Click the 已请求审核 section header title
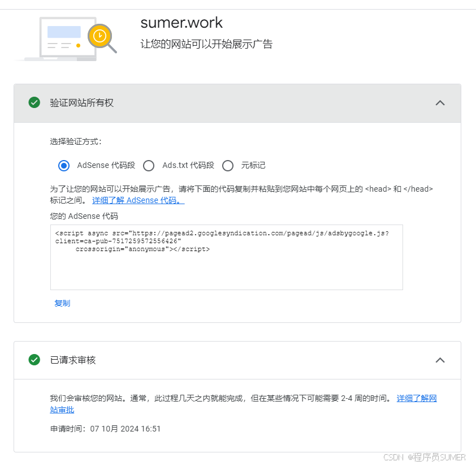476x466 pixels. point(73,360)
